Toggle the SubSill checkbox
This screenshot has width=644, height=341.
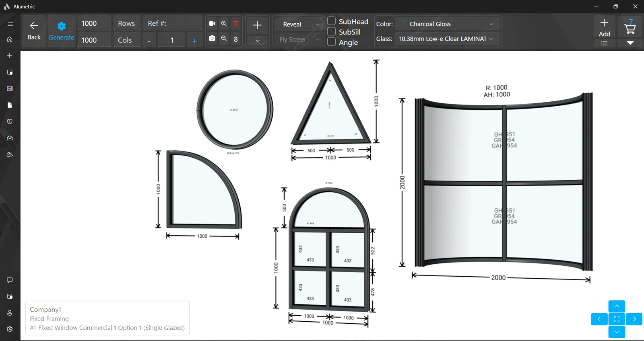[x=332, y=31]
